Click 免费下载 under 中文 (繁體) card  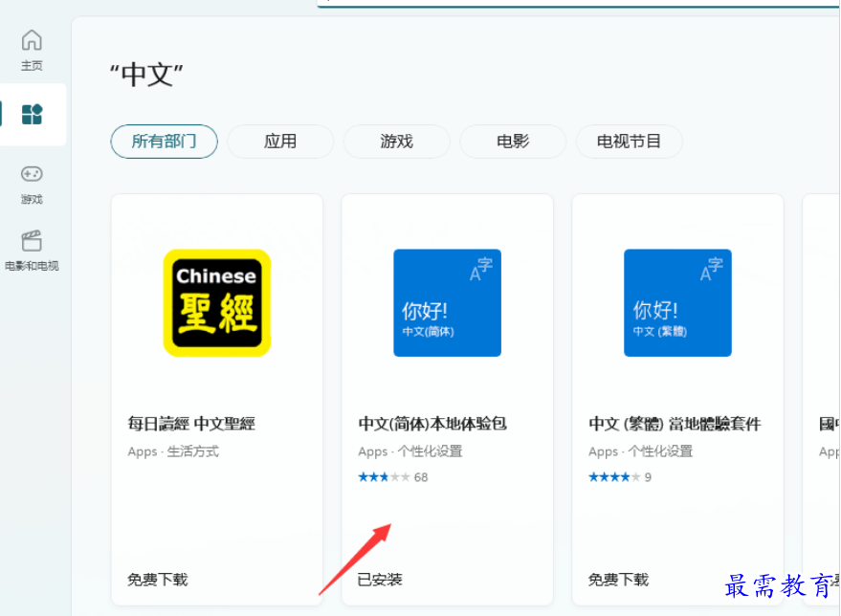coord(618,579)
